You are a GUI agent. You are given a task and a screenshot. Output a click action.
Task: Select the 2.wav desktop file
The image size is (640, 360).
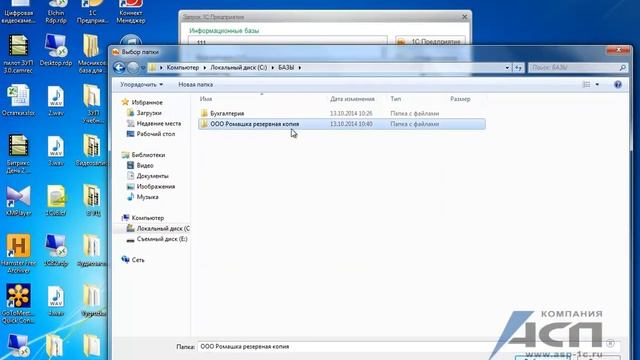coord(56,100)
